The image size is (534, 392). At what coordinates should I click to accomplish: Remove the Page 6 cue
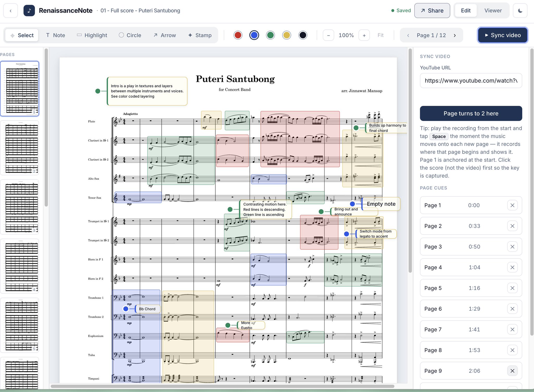512,309
